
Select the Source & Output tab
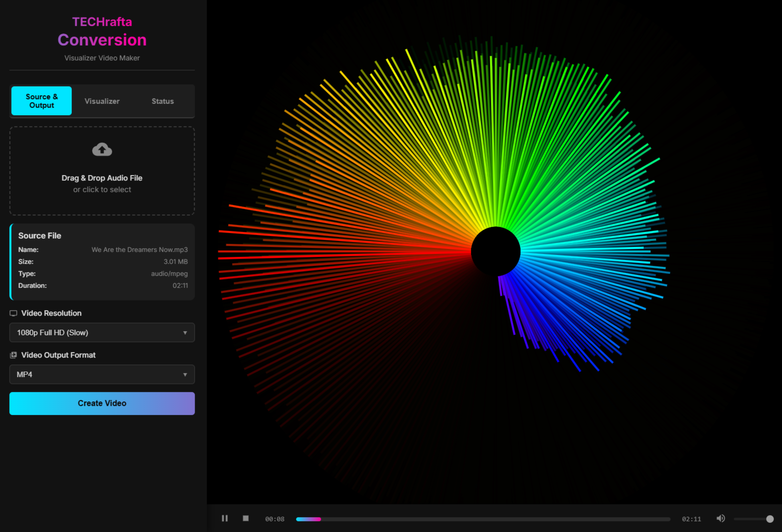[x=41, y=101]
